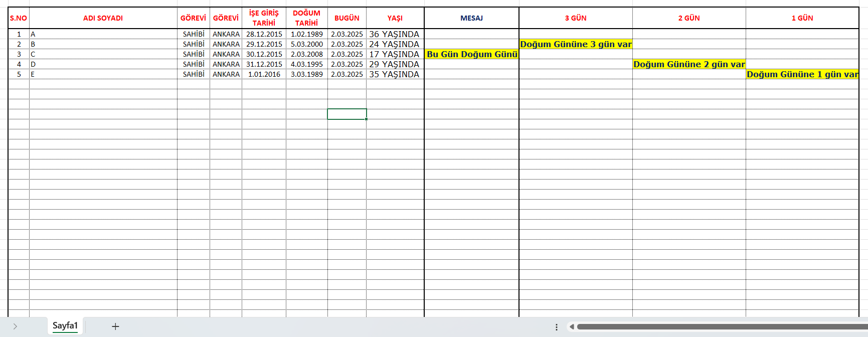Viewport: 868px width, 337px height.
Task: Click the 'Doğum Gününe 1 gün var' cell
Action: pyautogui.click(x=802, y=74)
